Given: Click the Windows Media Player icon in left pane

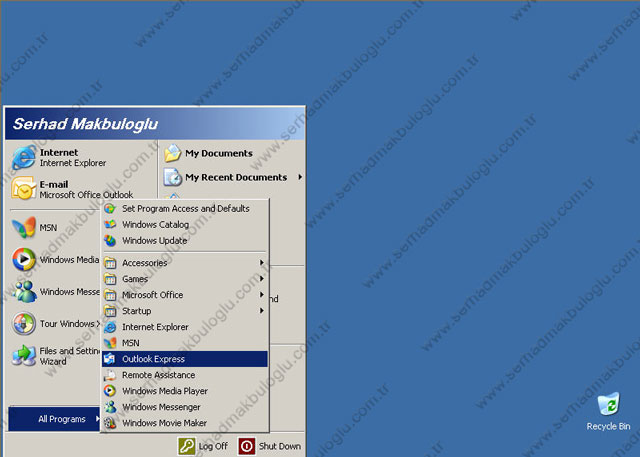Looking at the screenshot, I should pyautogui.click(x=24, y=259).
